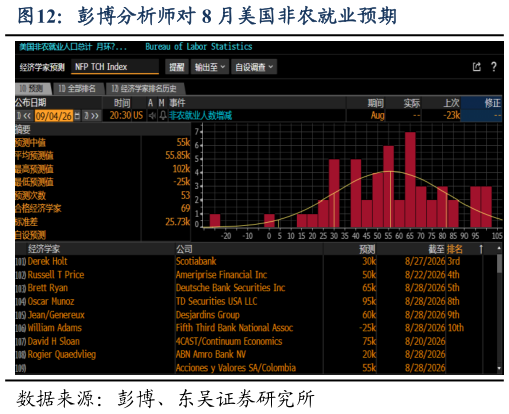Click the export share icon
This screenshot has height=414, width=509.
tap(477, 67)
